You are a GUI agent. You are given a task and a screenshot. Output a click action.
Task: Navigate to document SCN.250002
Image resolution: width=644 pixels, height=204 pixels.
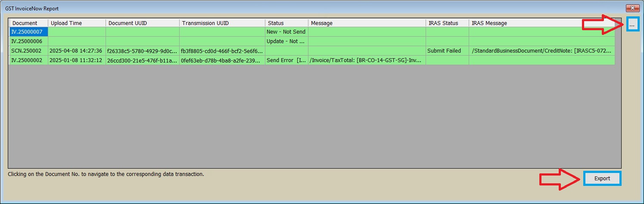[x=27, y=51]
